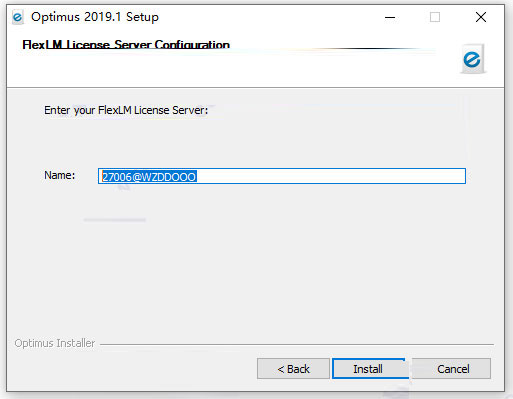Click the "Optimus Installer" footer label
Viewport: 513px width, 399px height.
click(55, 343)
